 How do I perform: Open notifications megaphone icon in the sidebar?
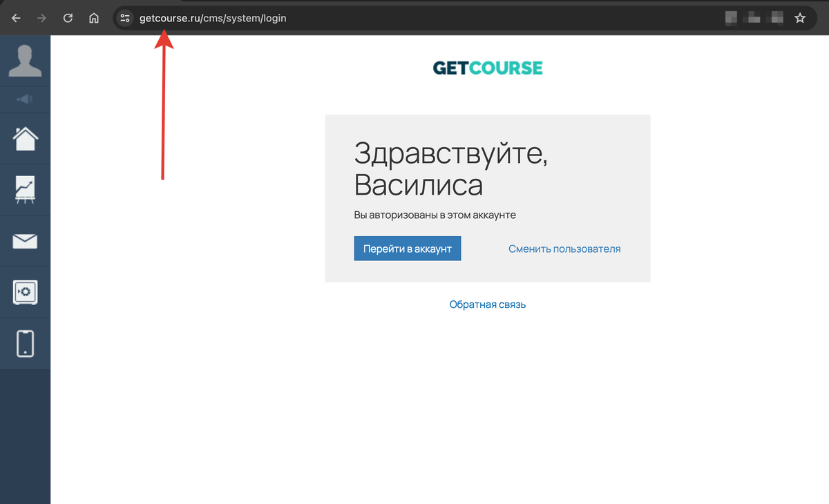[25, 99]
